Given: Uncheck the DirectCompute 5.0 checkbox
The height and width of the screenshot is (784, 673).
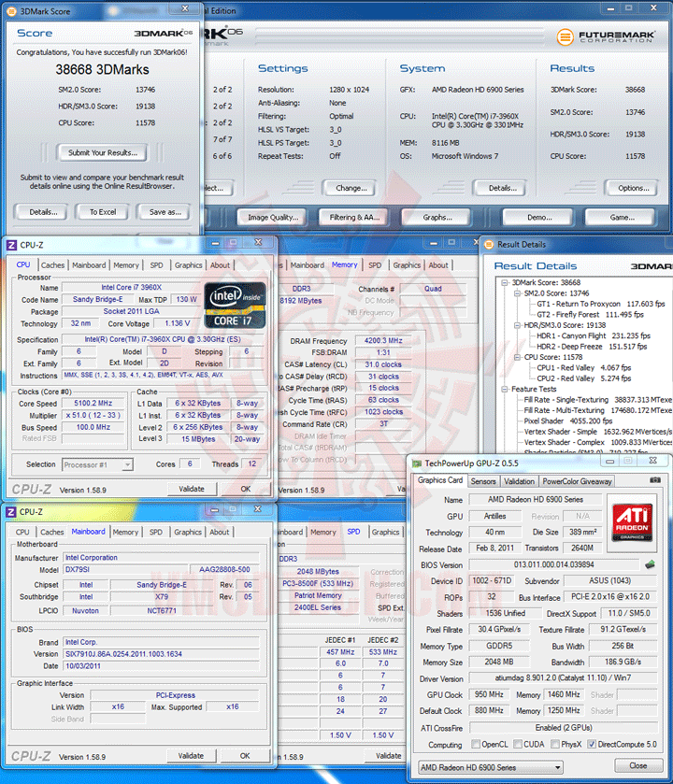Looking at the screenshot, I should click(592, 744).
